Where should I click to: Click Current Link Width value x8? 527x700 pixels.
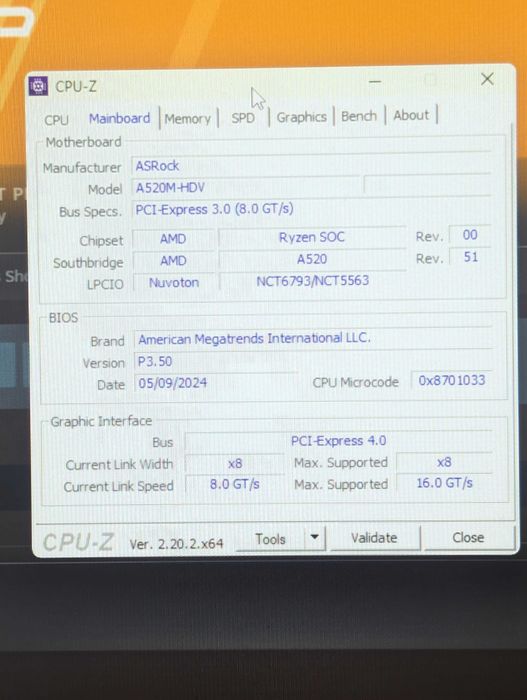tap(235, 463)
